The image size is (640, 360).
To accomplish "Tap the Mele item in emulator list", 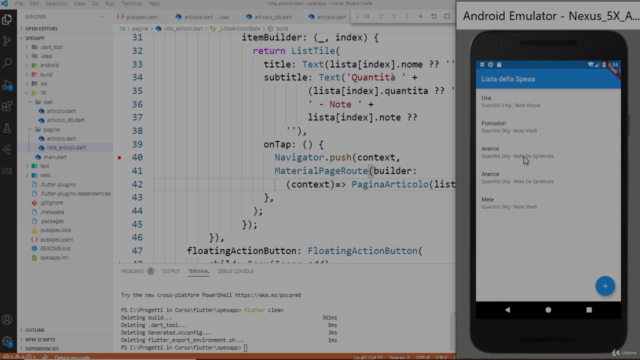I will pyautogui.click(x=548, y=203).
